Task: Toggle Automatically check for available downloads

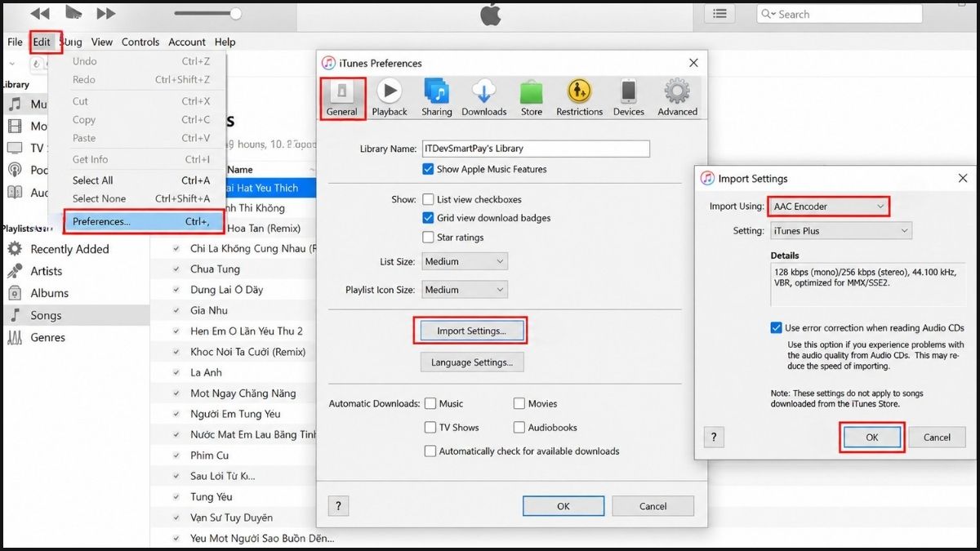Action: [x=430, y=451]
